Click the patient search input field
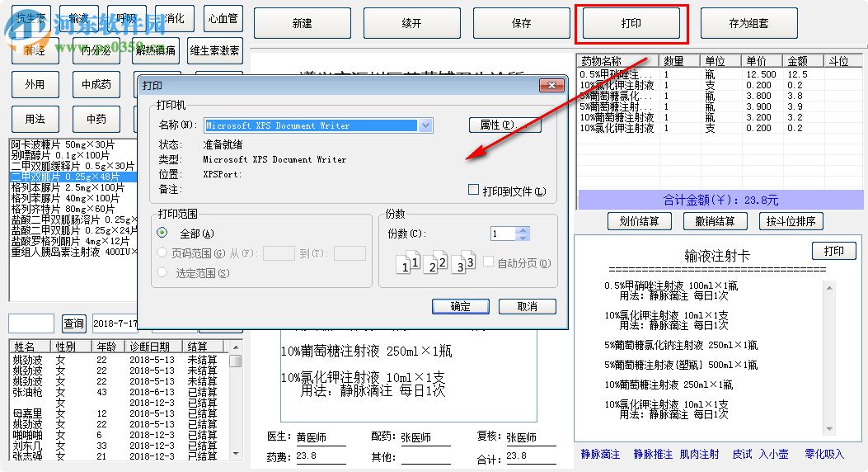 pos(31,323)
